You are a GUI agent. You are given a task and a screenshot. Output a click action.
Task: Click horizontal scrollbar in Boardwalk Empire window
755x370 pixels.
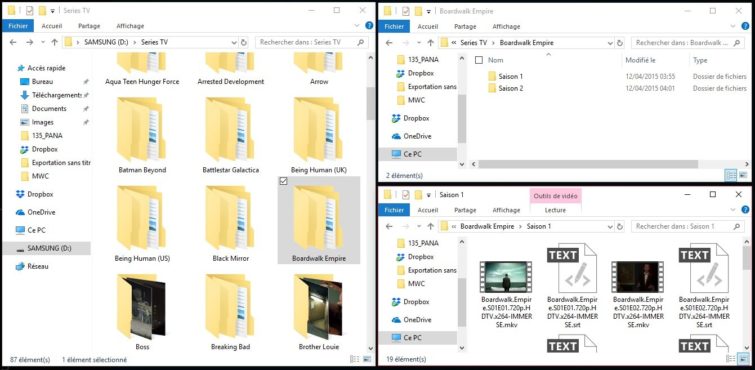(587, 164)
